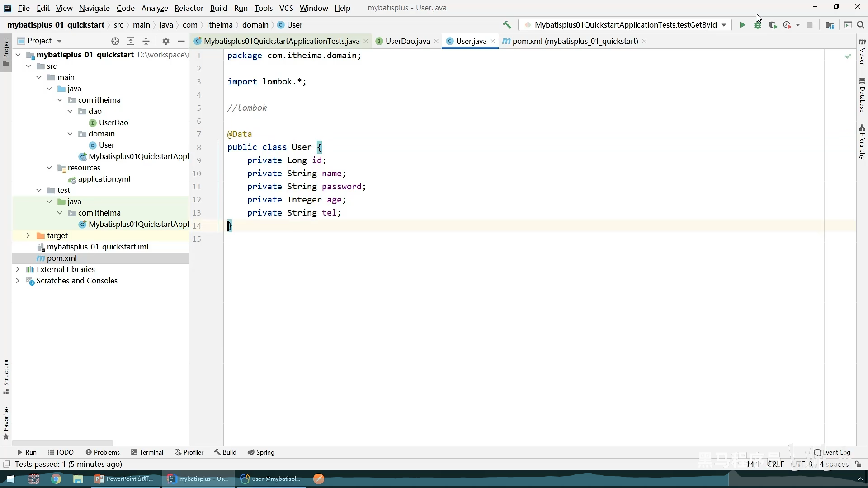Toggle the Structure tool window
Image resolution: width=868 pixels, height=488 pixels.
[x=6, y=376]
